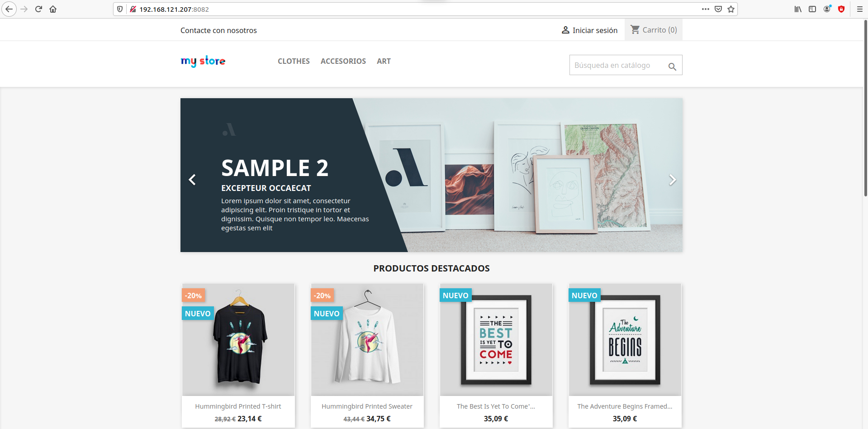Open the Library icon in browser toolbar
The height and width of the screenshot is (429, 868).
798,9
